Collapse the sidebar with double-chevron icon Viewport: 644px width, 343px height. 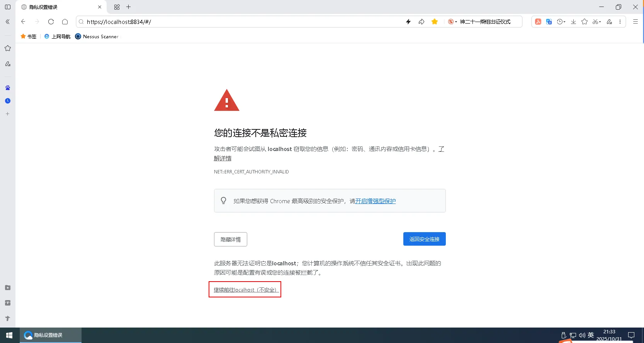tap(8, 22)
